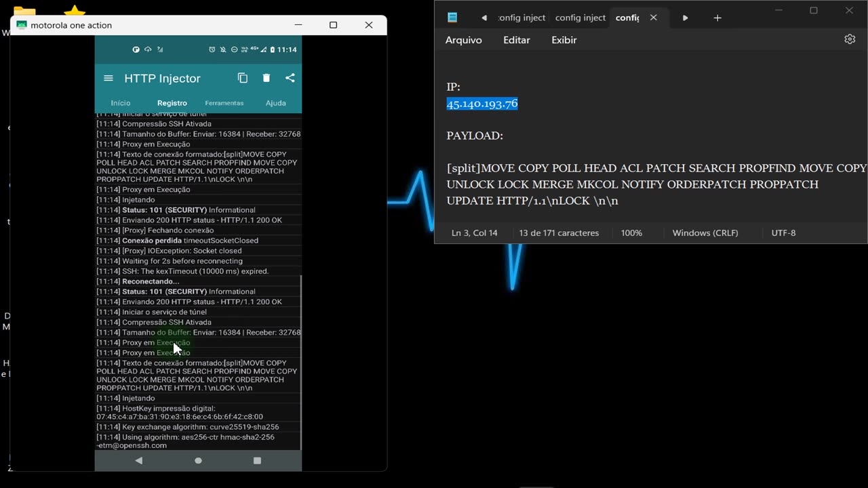The image size is (868, 488).
Task: Click the HTTP Injector log scrollbar
Action: pyautogui.click(x=300, y=363)
